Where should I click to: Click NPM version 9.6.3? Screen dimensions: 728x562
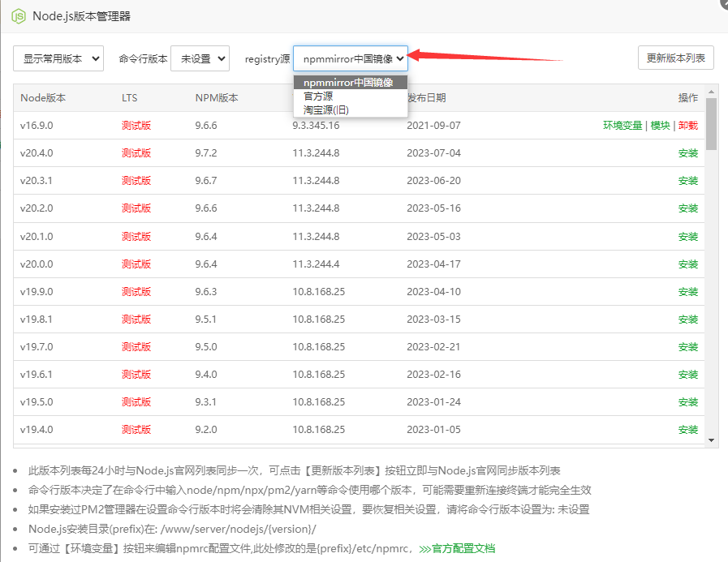(206, 291)
